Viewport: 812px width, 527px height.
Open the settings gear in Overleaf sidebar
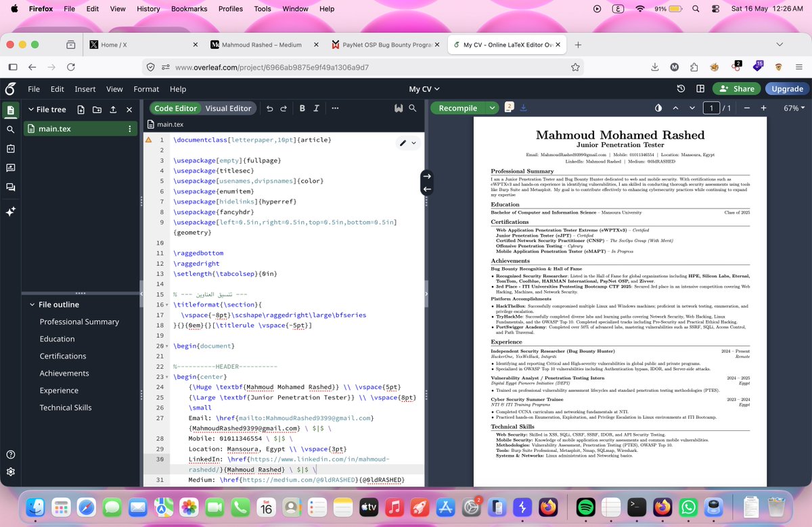(x=10, y=472)
